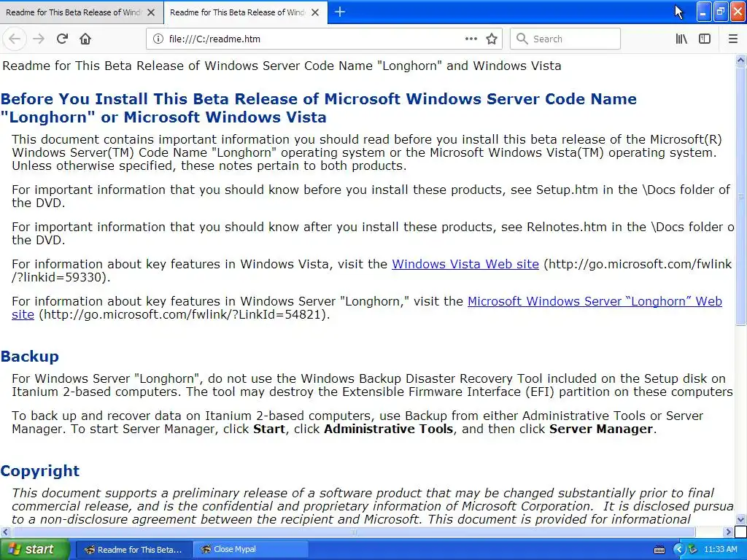
Task: Close the browser window
Action: coord(738,12)
